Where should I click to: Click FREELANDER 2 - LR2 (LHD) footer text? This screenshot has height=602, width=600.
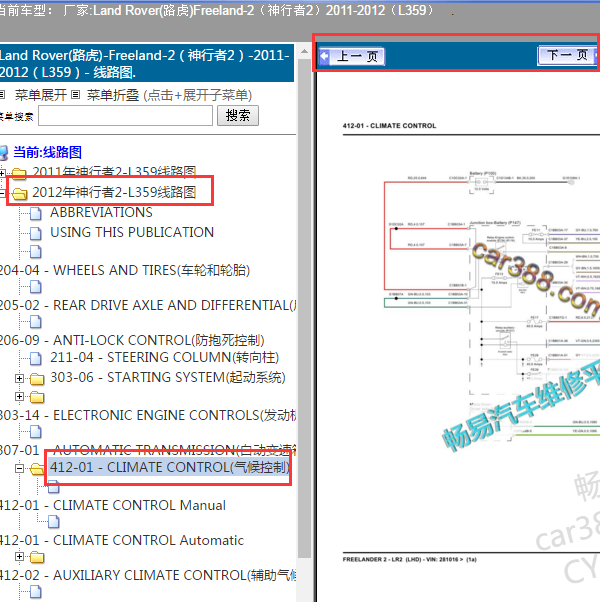pos(410,559)
